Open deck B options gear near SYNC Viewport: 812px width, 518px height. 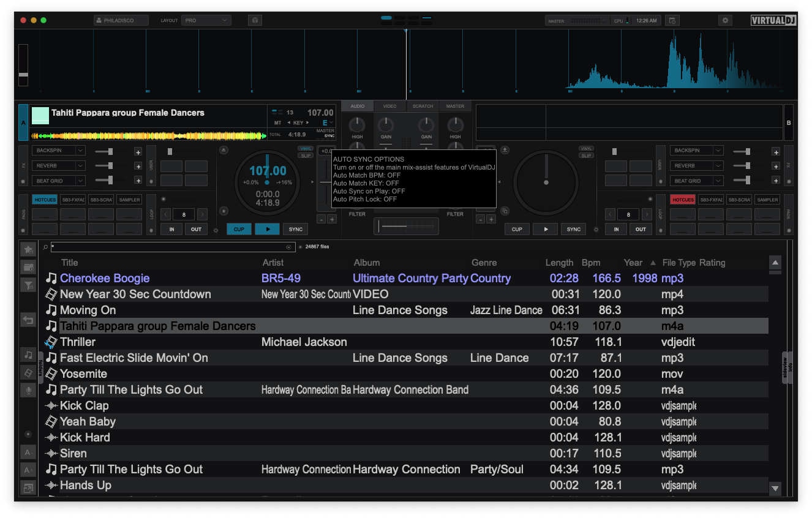coord(595,230)
